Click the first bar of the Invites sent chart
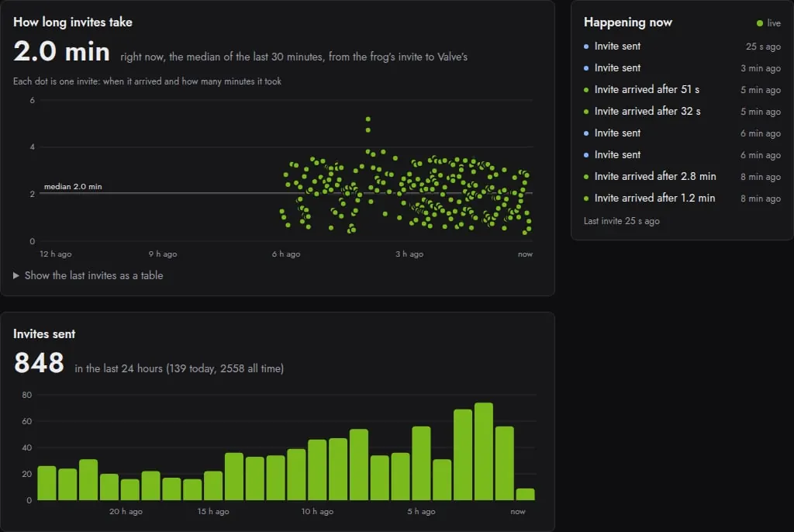 [47, 483]
